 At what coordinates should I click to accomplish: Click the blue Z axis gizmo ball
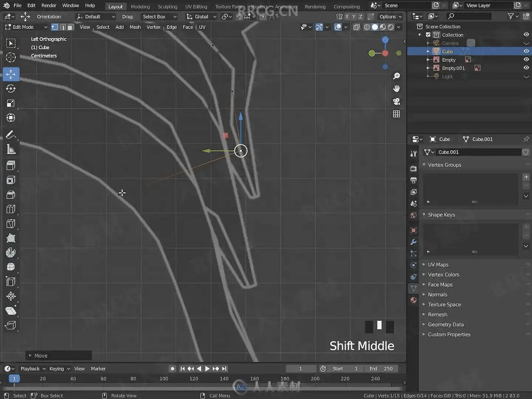click(x=385, y=40)
